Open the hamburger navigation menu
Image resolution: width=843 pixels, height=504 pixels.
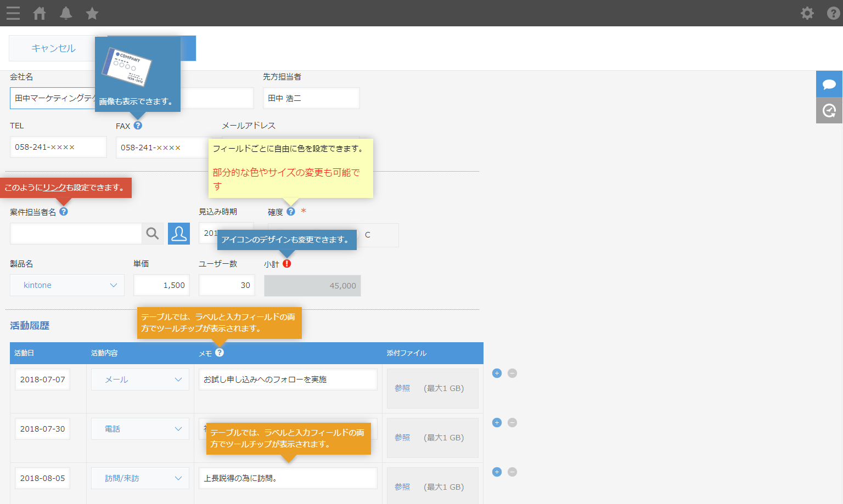point(13,13)
